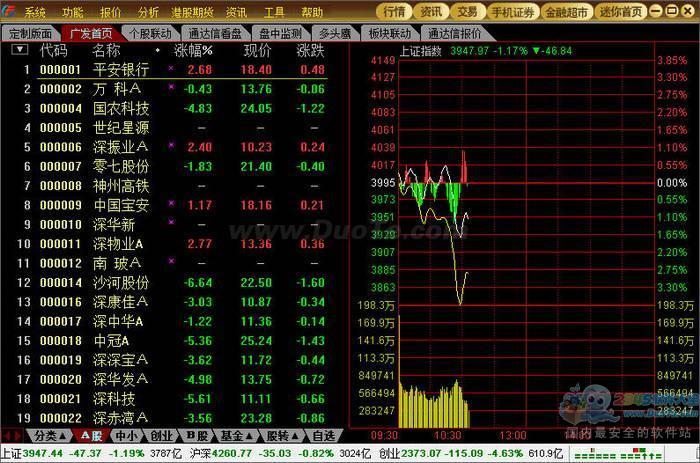Click the 上证指数 chart title
This screenshot has height=463, width=700.
420,51
